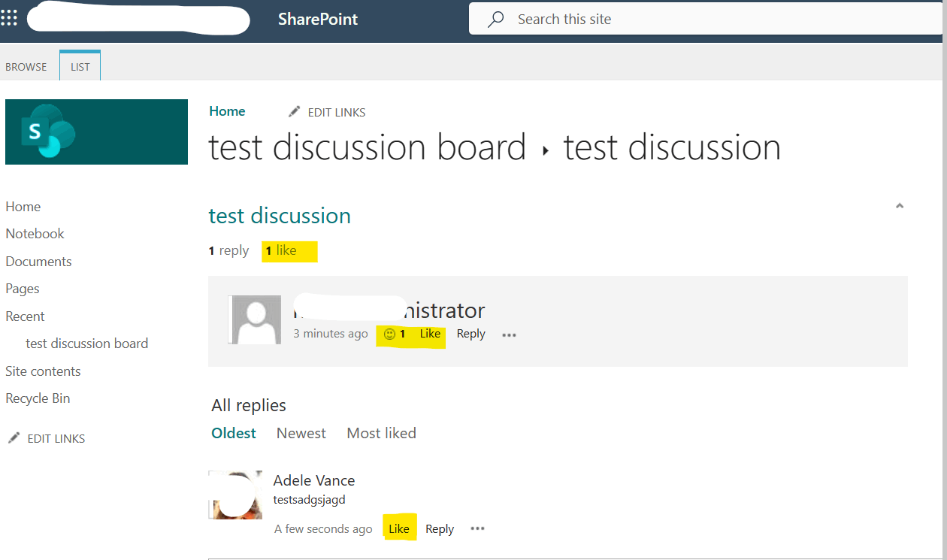Image resolution: width=947 pixels, height=560 pixels.
Task: Like Adele Vance's reply
Action: 399,529
